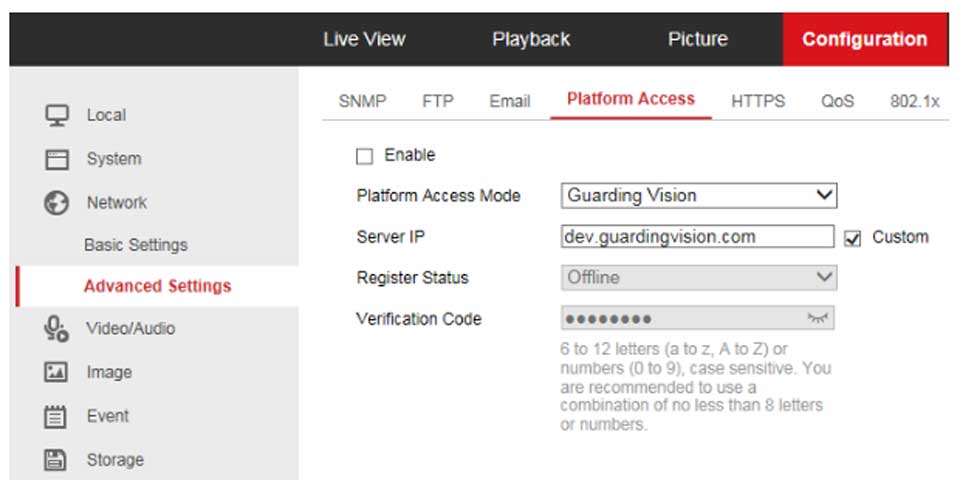Click the Video/Audio microphone icon
Image resolution: width=960 pixels, height=497 pixels.
point(57,328)
